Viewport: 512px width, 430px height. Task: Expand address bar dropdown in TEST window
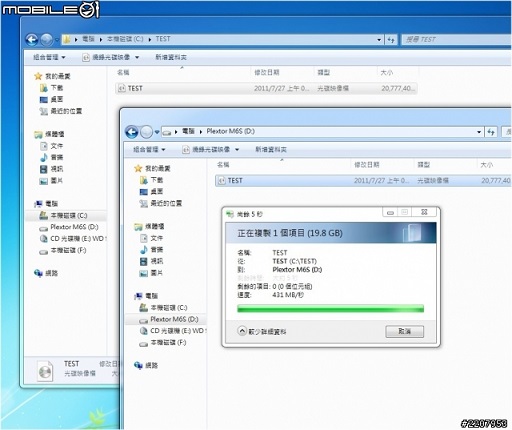(379, 40)
